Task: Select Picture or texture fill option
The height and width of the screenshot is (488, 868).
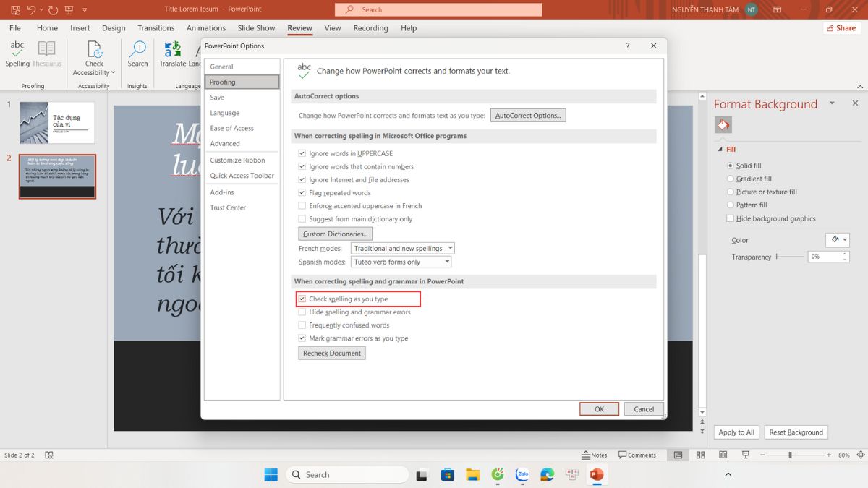Action: coord(730,192)
